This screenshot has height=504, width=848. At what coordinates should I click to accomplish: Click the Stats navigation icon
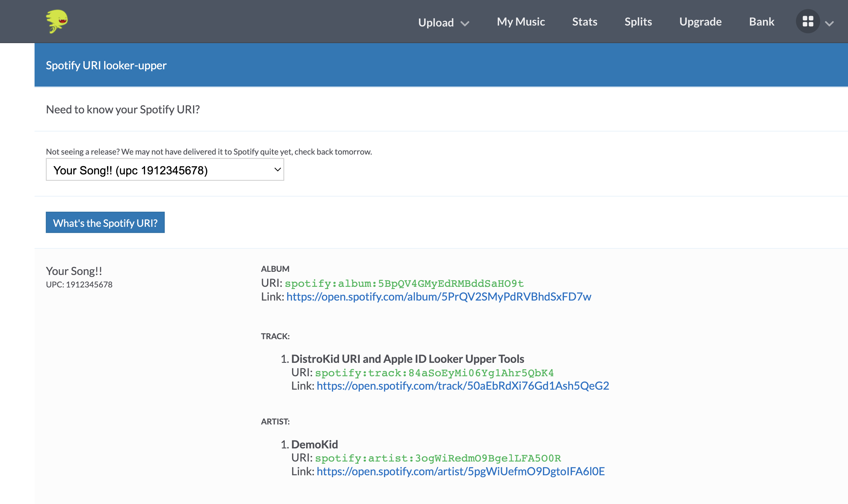pos(584,21)
